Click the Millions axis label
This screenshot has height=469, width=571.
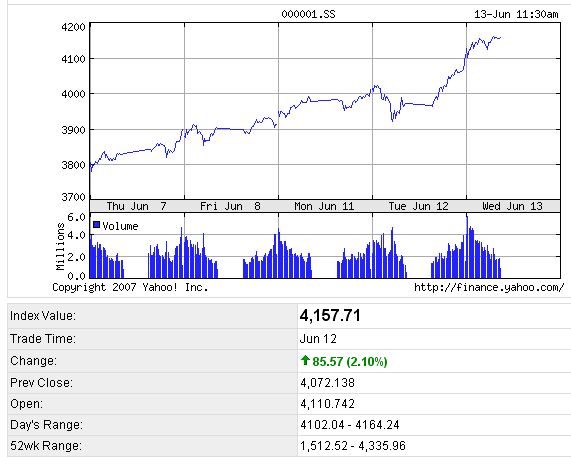[60, 247]
